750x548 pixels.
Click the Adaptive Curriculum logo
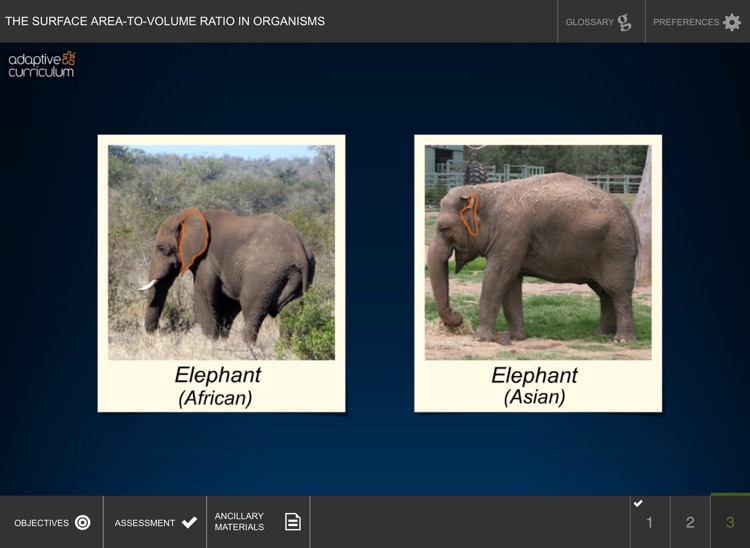(x=42, y=65)
